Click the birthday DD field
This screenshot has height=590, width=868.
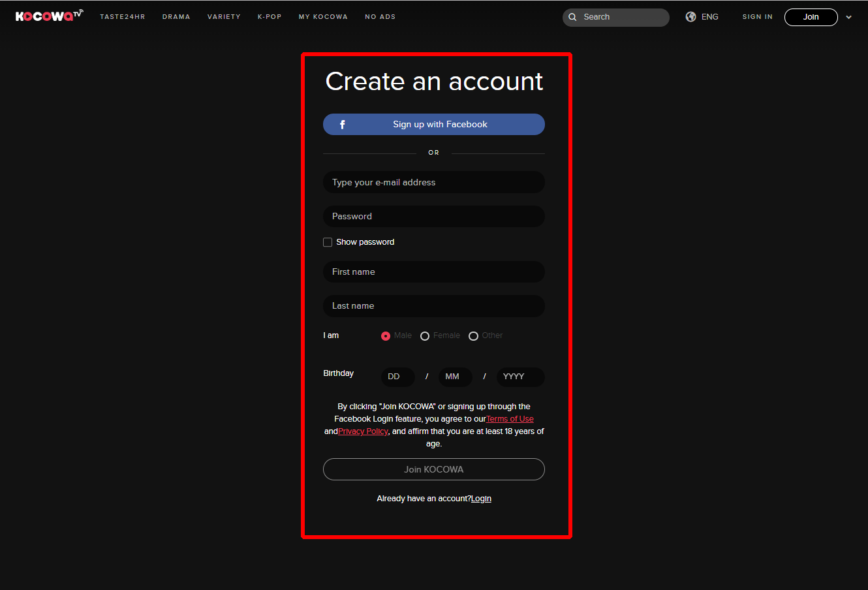398,377
